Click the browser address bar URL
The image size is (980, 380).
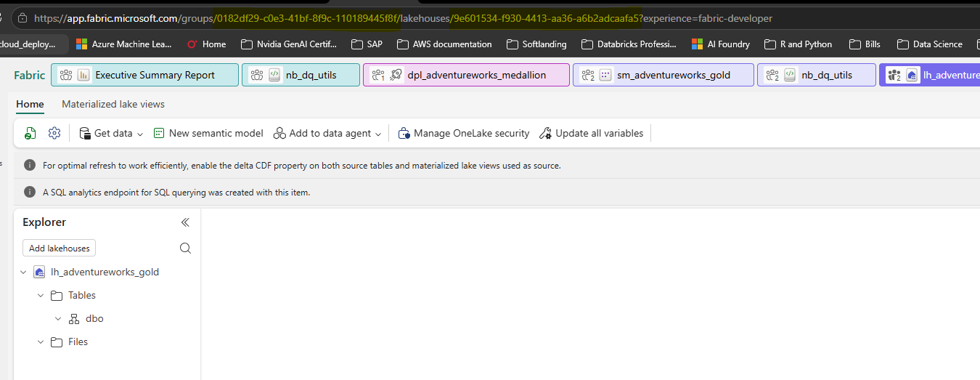pos(403,18)
